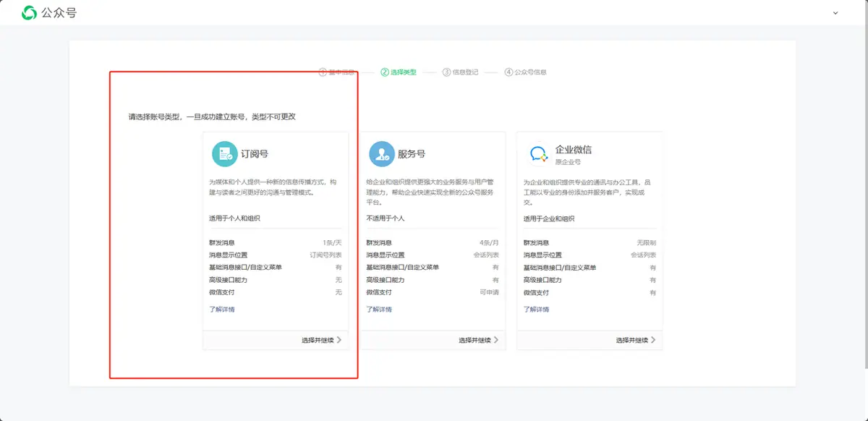Choose 选择并继续 for 服务号
This screenshot has width=868, height=421.
point(478,340)
